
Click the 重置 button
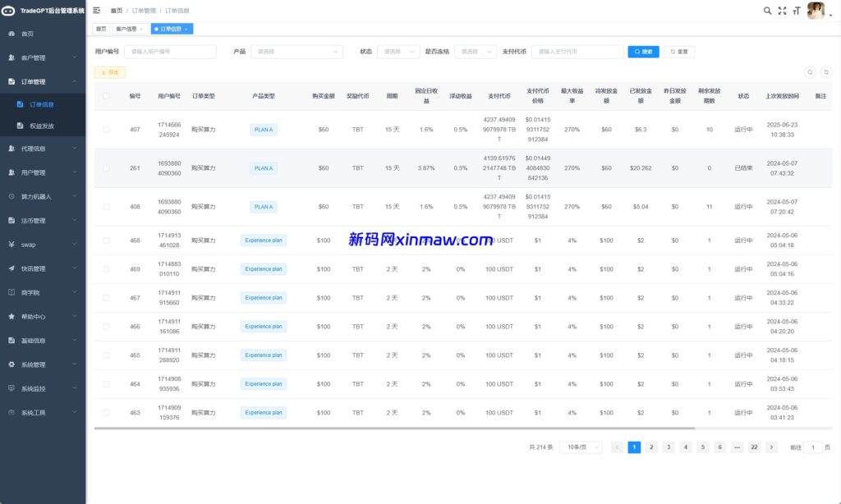point(678,52)
